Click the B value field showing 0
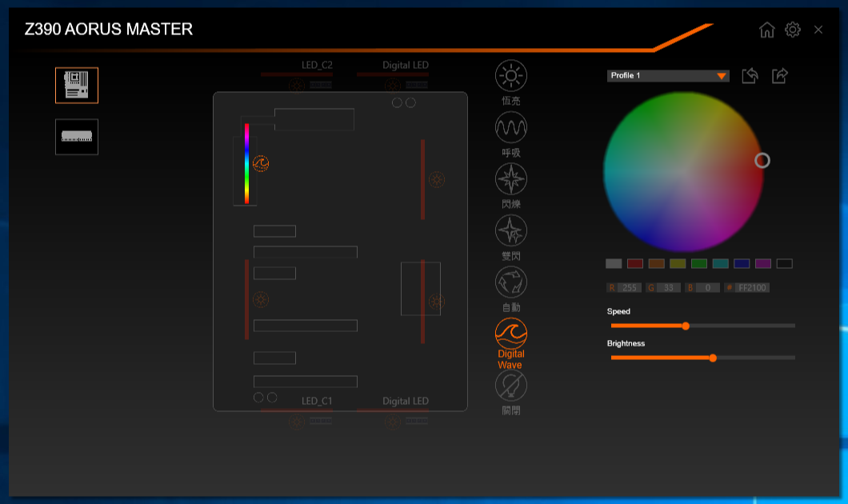848x504 pixels. (x=708, y=288)
